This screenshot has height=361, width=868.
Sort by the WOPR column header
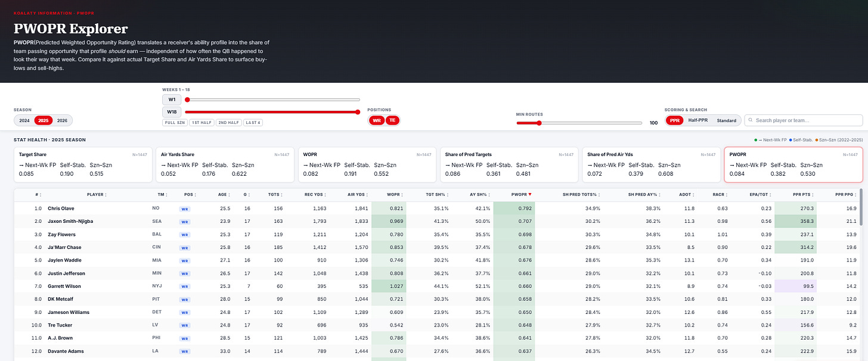pyautogui.click(x=394, y=194)
